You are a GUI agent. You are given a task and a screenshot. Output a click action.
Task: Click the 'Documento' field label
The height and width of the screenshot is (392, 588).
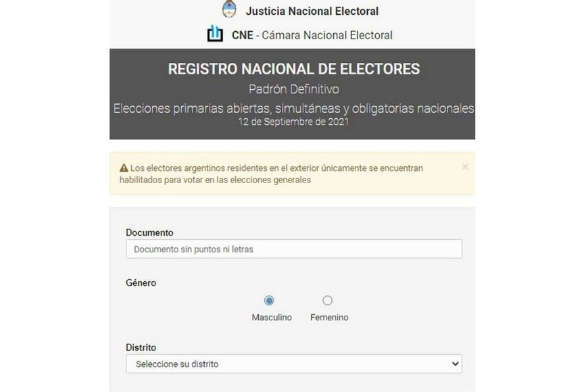(x=149, y=233)
